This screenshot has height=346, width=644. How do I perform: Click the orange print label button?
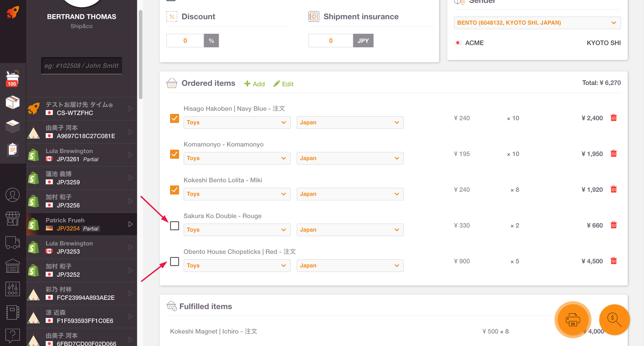point(573,320)
